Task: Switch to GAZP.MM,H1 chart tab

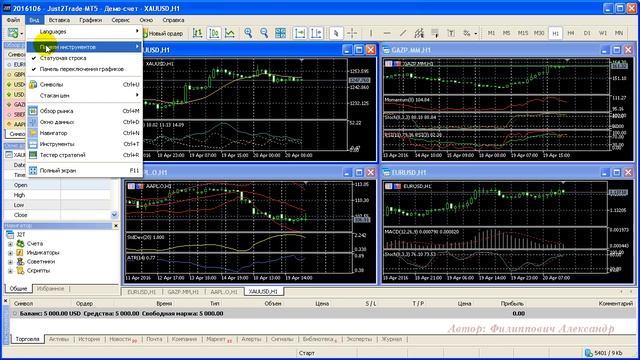Action: pos(183,292)
